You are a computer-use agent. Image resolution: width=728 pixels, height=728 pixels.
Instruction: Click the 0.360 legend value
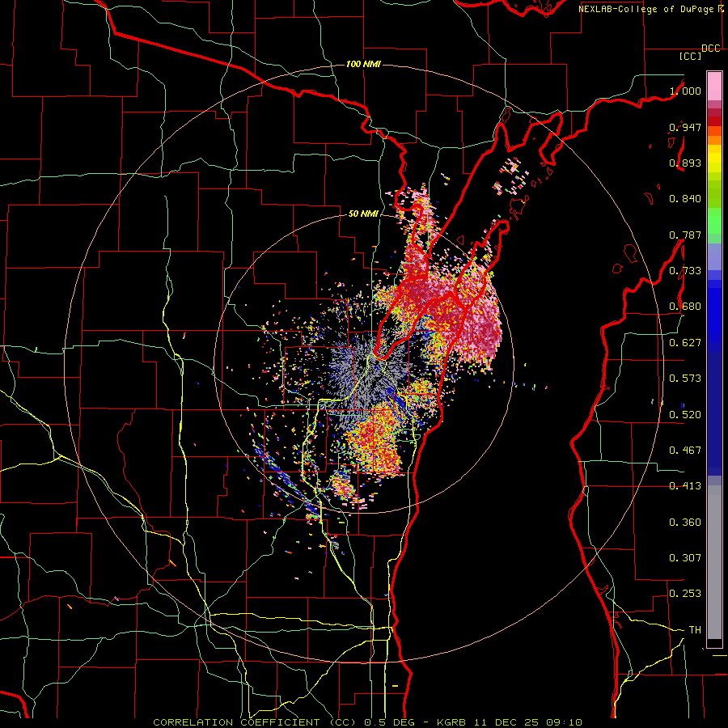click(685, 523)
